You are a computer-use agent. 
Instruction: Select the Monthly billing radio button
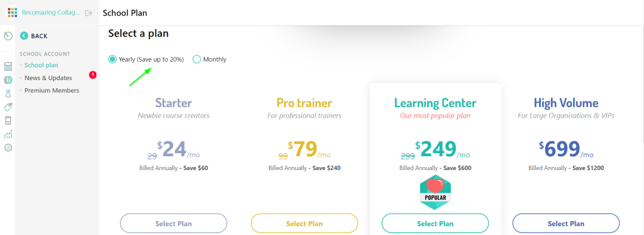197,59
